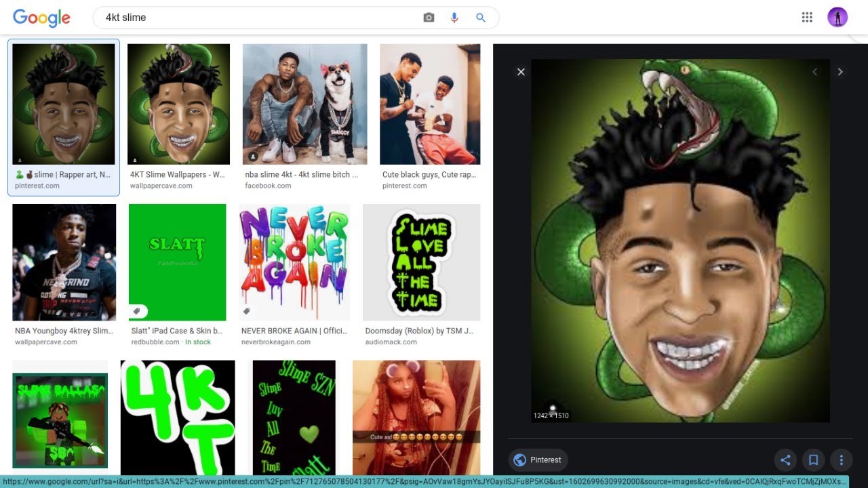This screenshot has width=868, height=488.
Task: Click wallpapercave.com under 4KT Slime Wallpapers
Action: (x=161, y=186)
